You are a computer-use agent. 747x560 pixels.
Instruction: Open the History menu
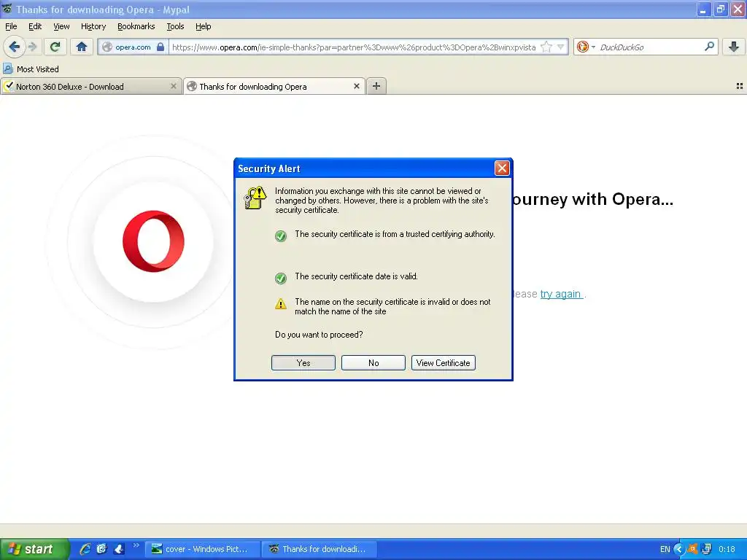[93, 26]
